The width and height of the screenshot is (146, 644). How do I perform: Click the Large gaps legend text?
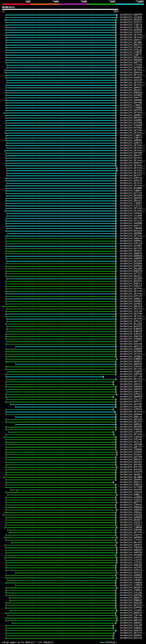pyautogui.click(x=28, y=642)
